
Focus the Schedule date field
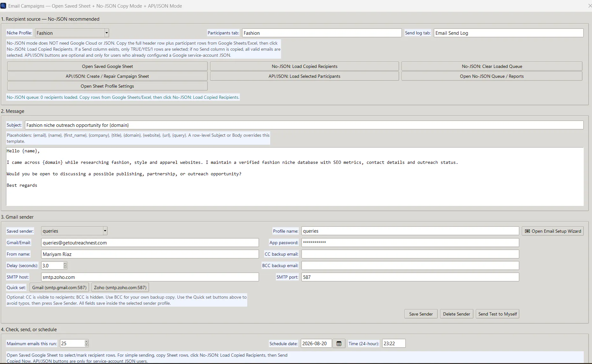[x=316, y=343]
